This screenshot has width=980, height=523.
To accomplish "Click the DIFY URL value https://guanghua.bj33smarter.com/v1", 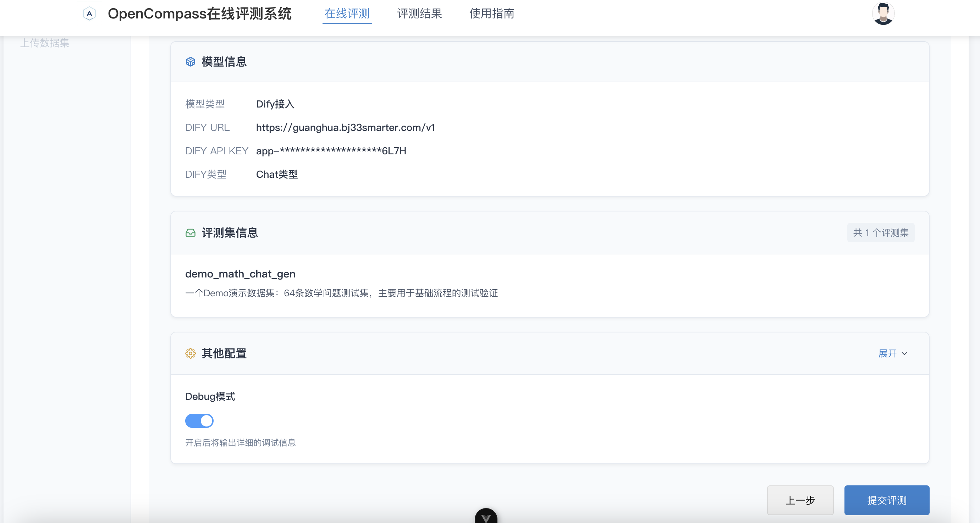I will pos(346,127).
